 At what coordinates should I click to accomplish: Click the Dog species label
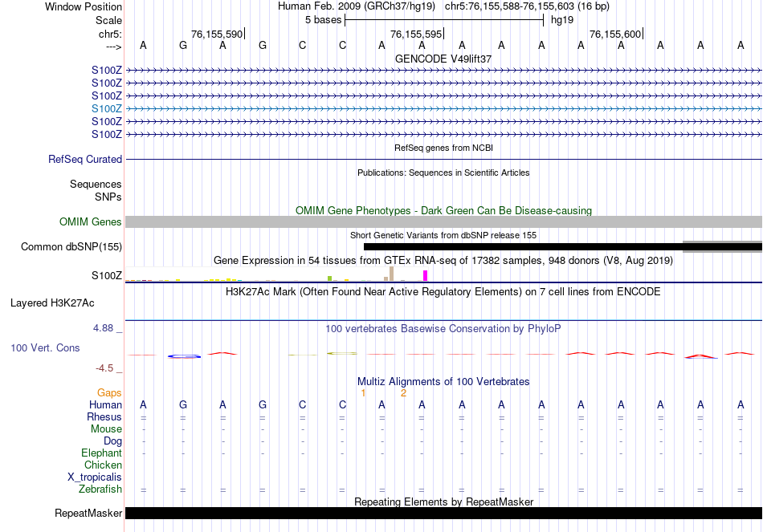pyautogui.click(x=112, y=441)
